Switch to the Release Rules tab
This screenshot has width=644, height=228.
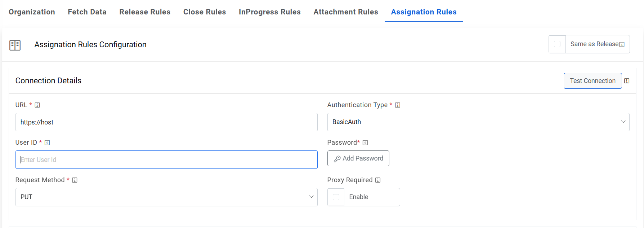click(145, 12)
